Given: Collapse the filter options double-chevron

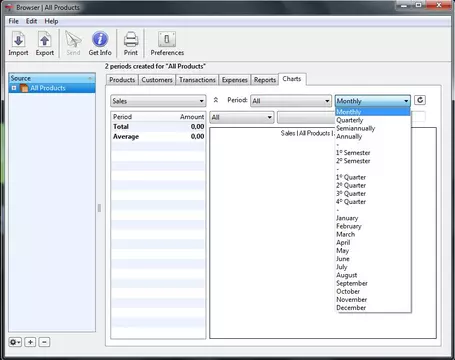Looking at the screenshot, I should (x=216, y=100).
